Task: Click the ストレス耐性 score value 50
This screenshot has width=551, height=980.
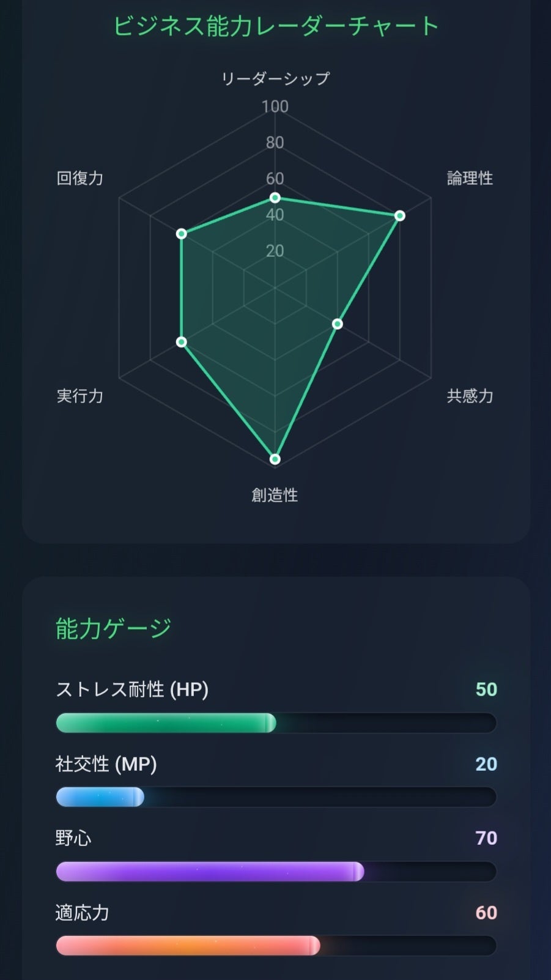Action: click(x=486, y=689)
